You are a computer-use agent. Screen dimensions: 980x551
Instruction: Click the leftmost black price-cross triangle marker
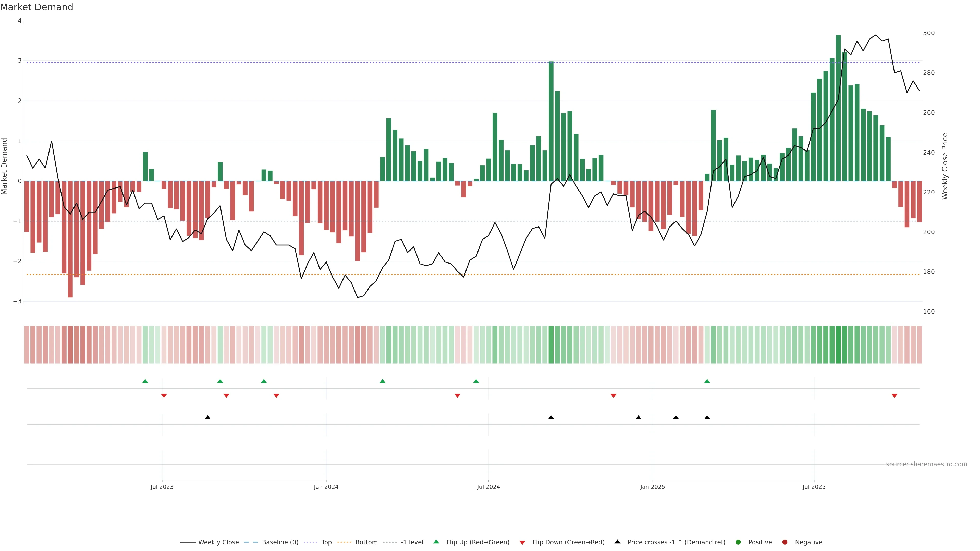(208, 418)
